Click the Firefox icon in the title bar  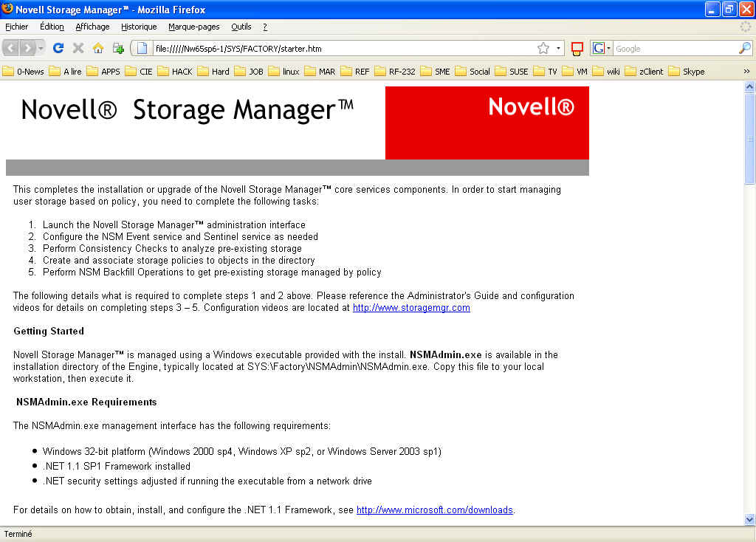pos(7,9)
